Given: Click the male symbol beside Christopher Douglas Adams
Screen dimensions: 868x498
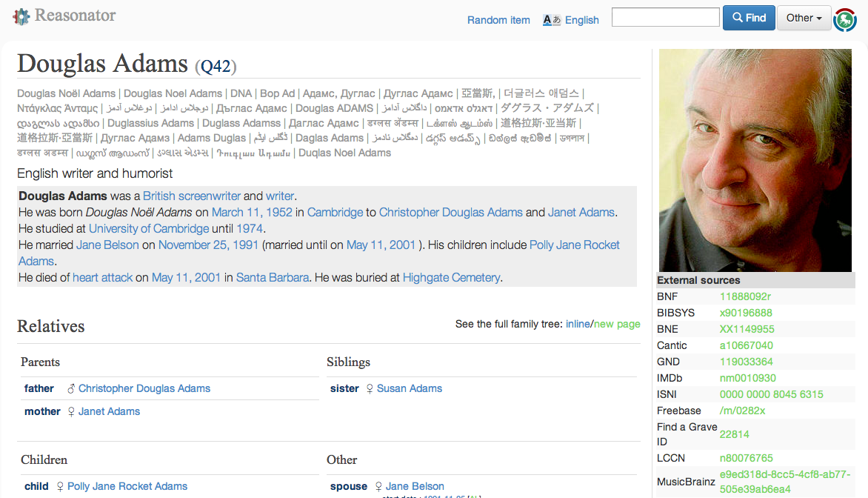Looking at the screenshot, I should [71, 389].
